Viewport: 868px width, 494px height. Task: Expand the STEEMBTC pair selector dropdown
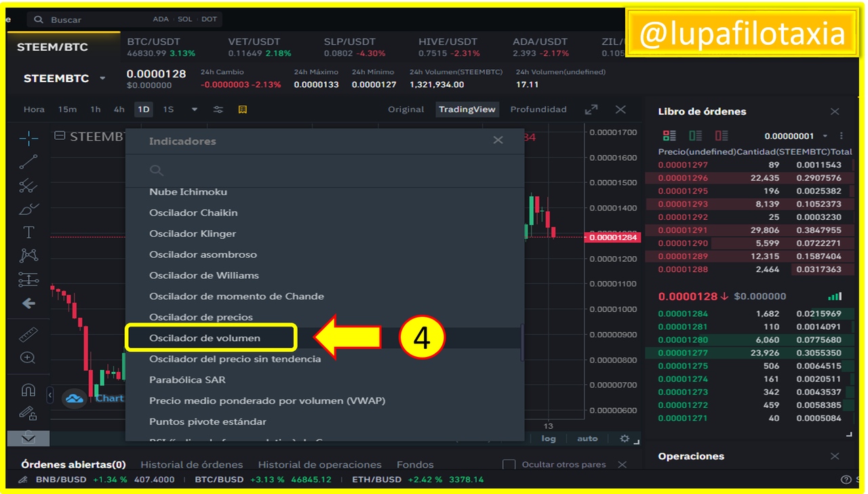pyautogui.click(x=102, y=79)
